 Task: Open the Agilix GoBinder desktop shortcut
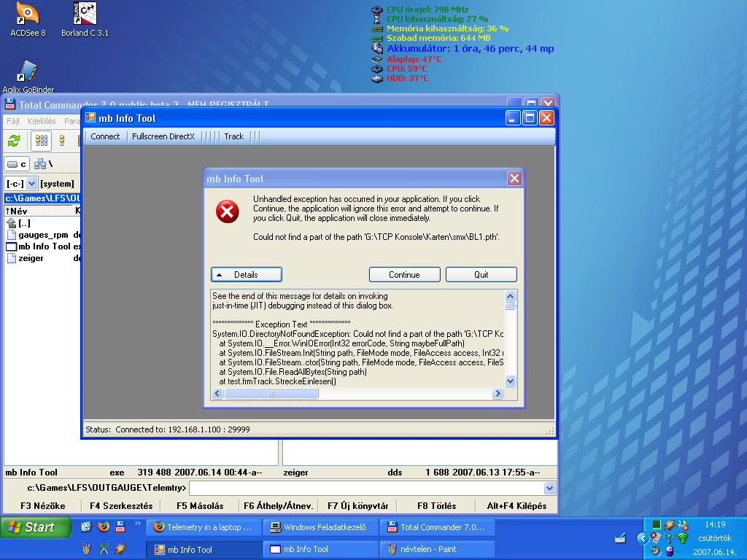pyautogui.click(x=28, y=76)
